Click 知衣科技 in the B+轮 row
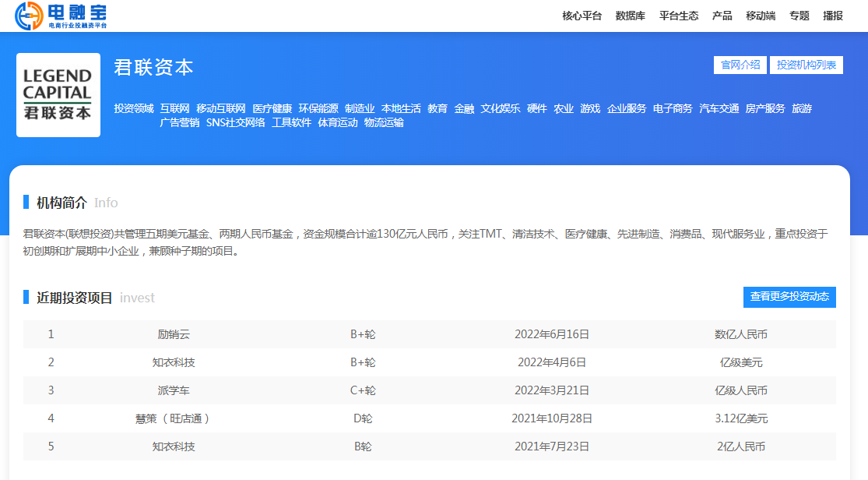This screenshot has height=480, width=868. (174, 362)
